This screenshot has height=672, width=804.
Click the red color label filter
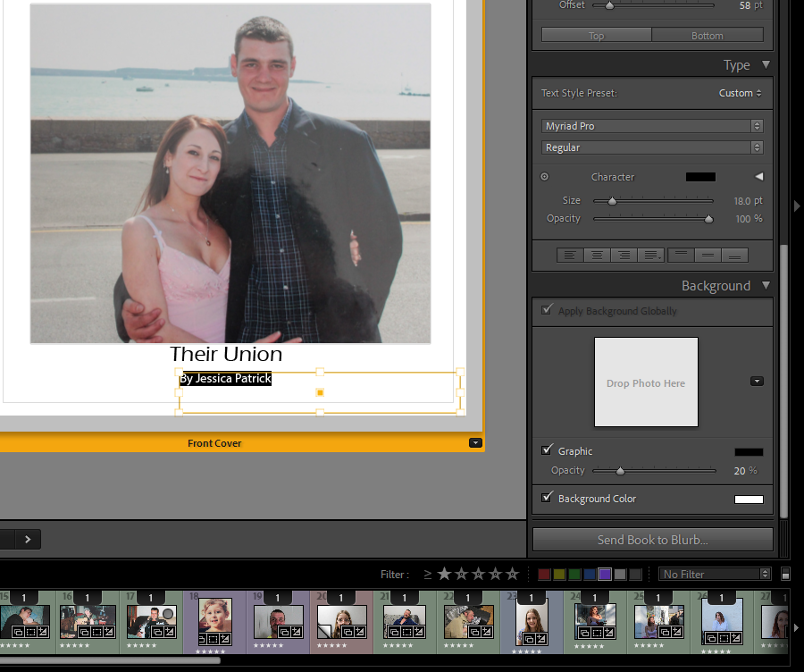[544, 575]
